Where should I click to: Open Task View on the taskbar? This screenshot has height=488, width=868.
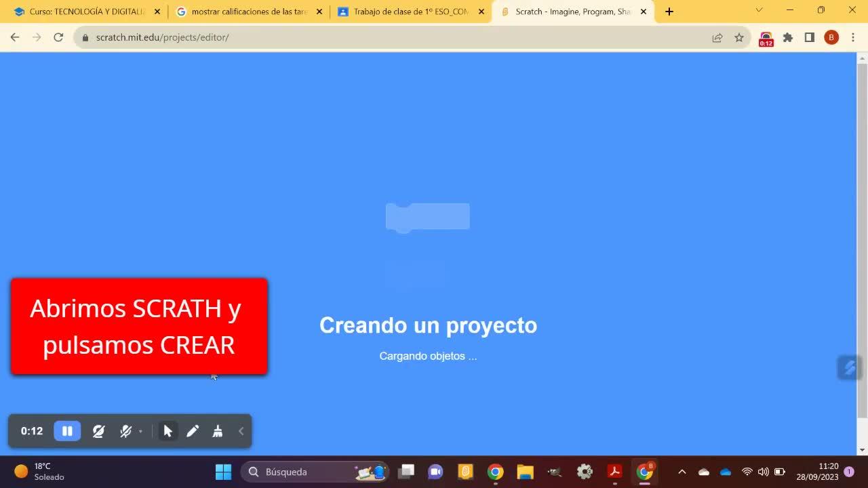pyautogui.click(x=407, y=472)
